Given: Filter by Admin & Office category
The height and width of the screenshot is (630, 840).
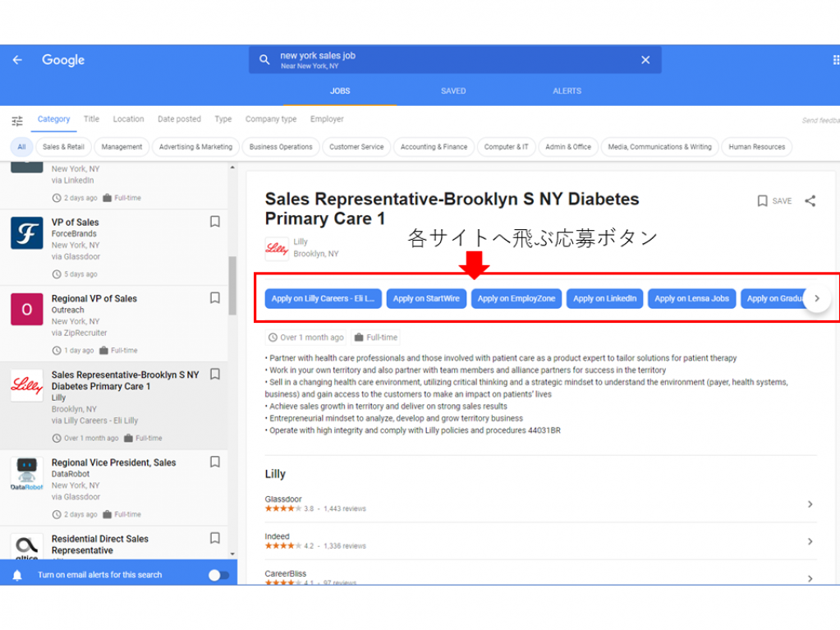Looking at the screenshot, I should 568,147.
